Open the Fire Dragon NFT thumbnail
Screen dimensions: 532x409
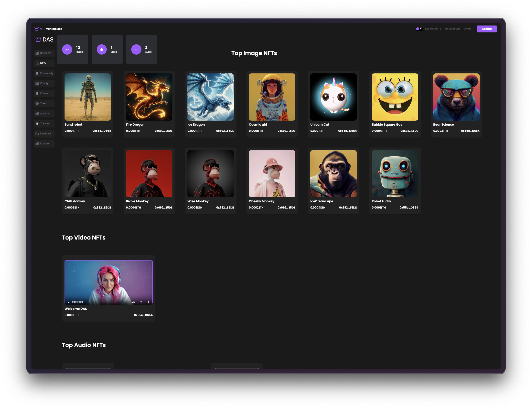pos(149,97)
